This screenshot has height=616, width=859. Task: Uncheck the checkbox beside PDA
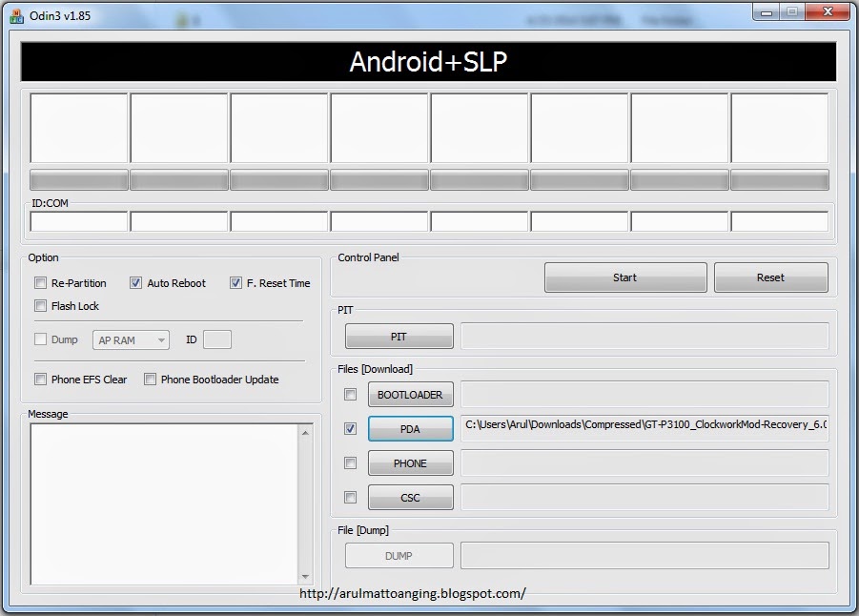350,428
